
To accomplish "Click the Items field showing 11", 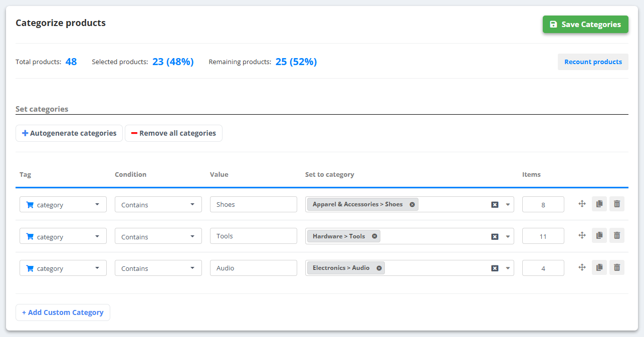I will click(x=543, y=236).
